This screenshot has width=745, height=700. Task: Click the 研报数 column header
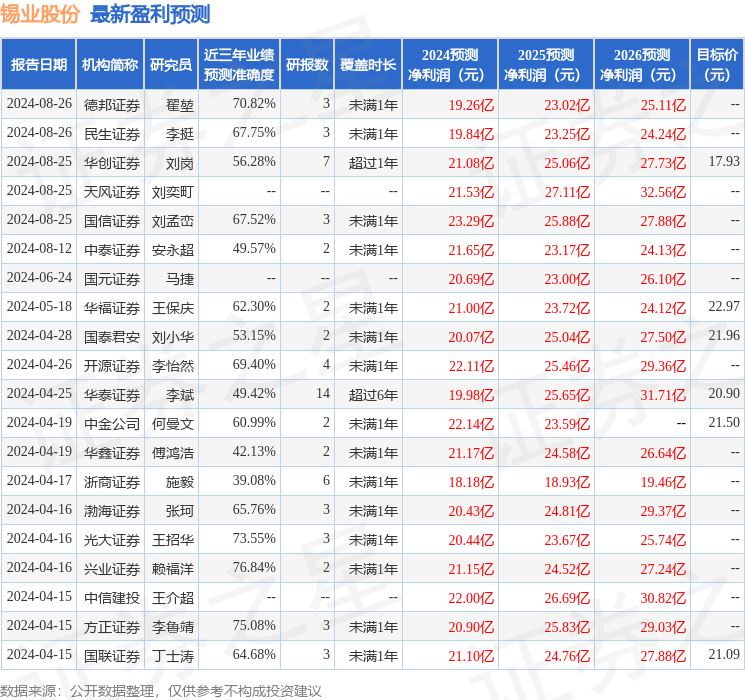tap(307, 65)
